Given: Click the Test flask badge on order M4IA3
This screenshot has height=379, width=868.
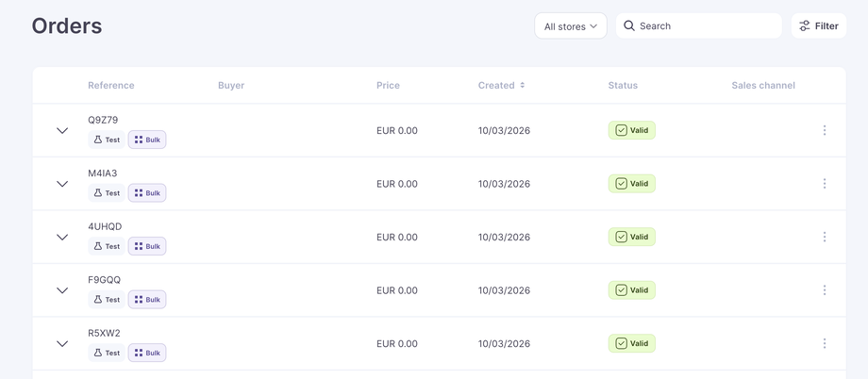Looking at the screenshot, I should point(107,193).
